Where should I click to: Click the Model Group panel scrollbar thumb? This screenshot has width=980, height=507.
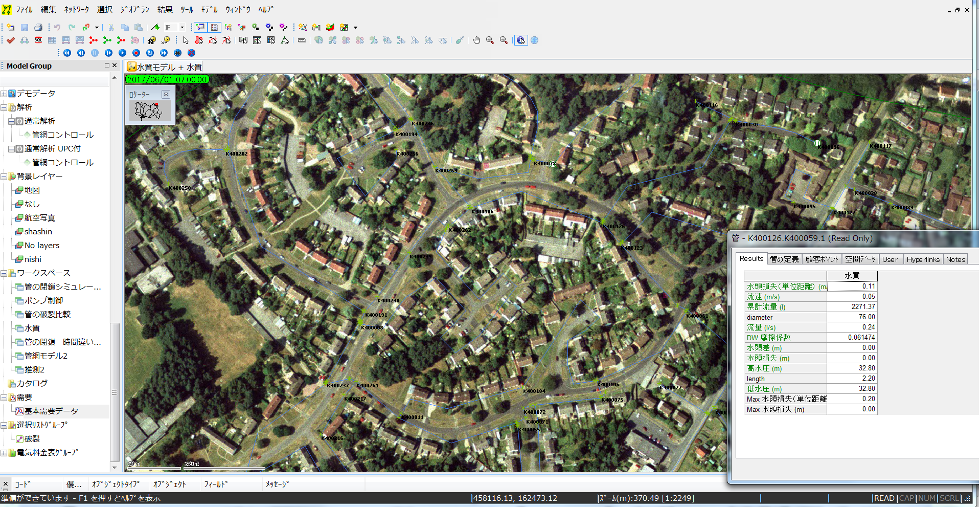[115, 391]
